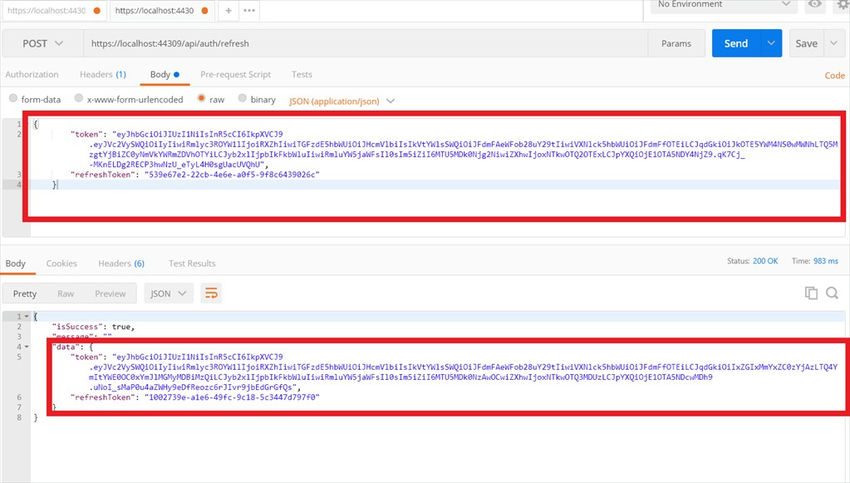850x483 pixels.
Task: Open the Params editor
Action: coord(676,43)
